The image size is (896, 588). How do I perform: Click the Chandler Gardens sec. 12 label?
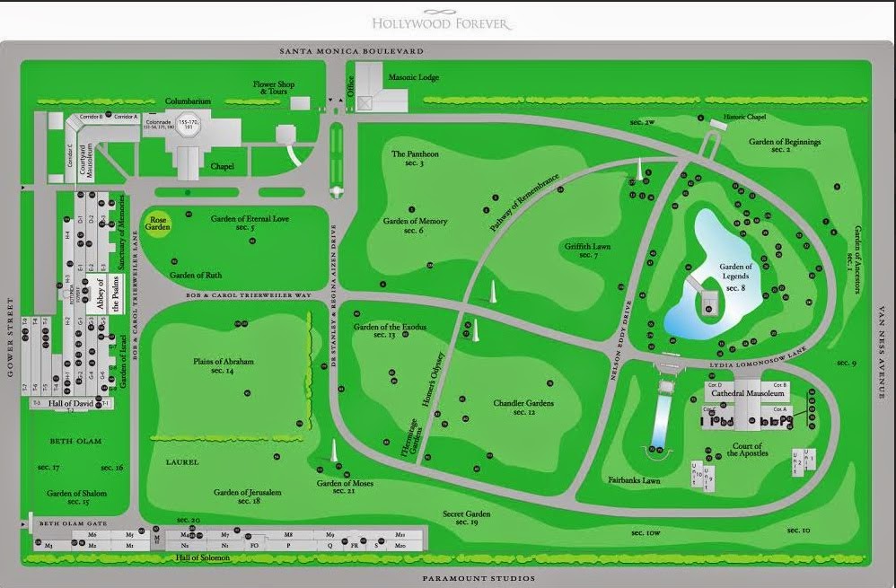click(x=523, y=408)
